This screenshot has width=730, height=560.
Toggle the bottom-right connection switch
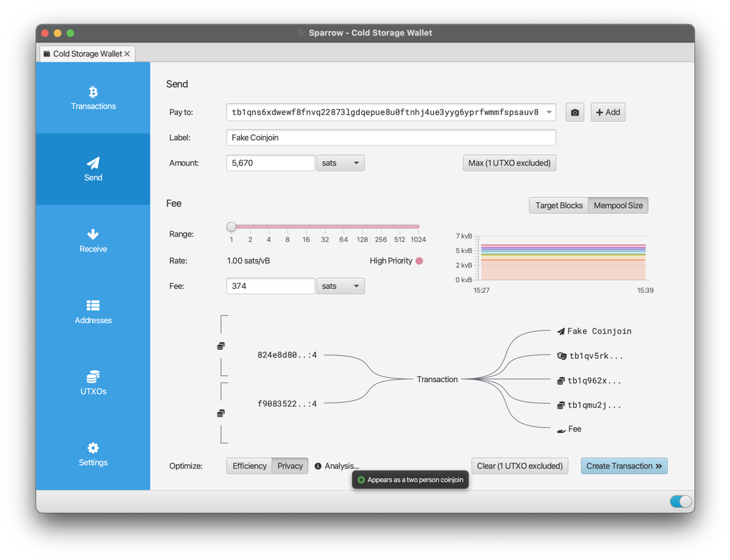[680, 502]
